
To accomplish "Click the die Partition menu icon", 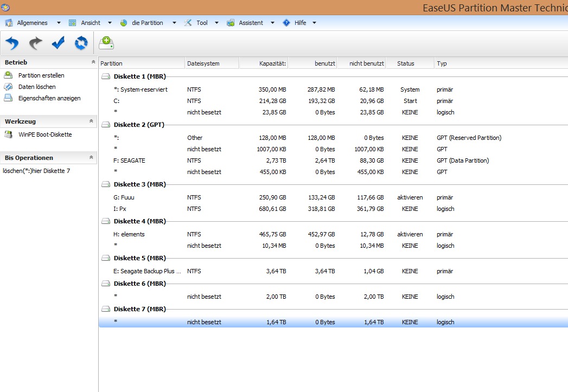I will 124,23.
